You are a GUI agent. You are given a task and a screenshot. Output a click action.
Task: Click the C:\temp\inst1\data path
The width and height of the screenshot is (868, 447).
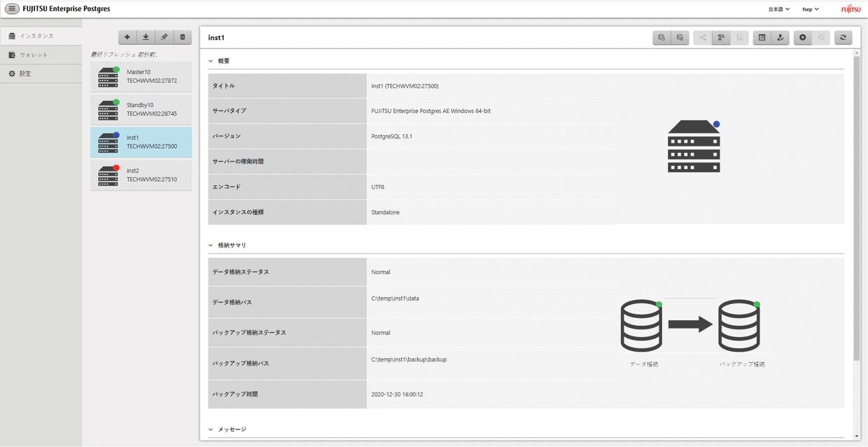(395, 298)
